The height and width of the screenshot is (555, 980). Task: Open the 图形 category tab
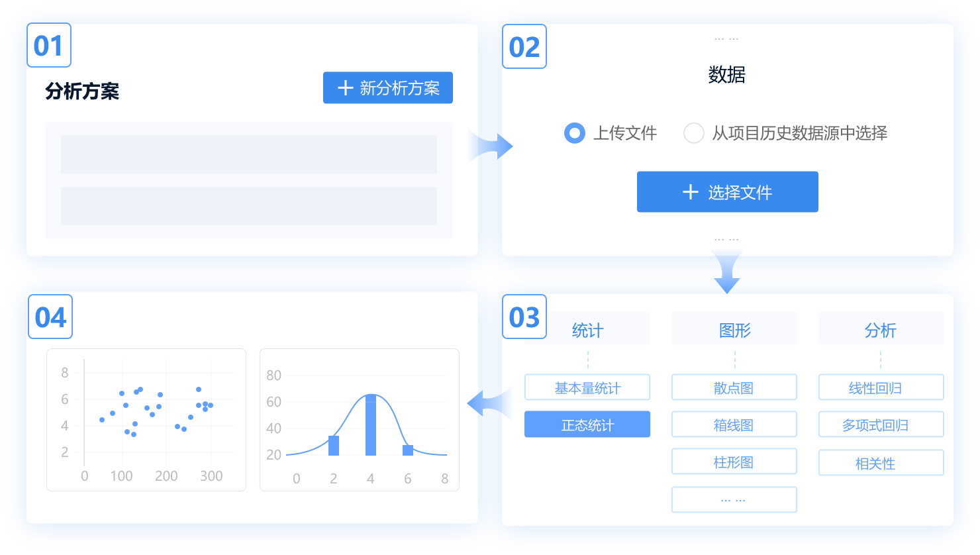[734, 330]
